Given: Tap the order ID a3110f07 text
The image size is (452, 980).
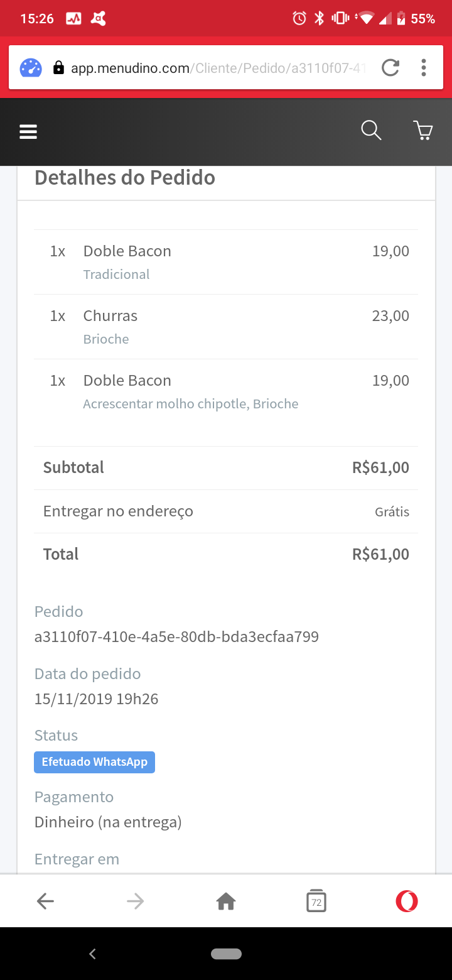Looking at the screenshot, I should click(176, 637).
